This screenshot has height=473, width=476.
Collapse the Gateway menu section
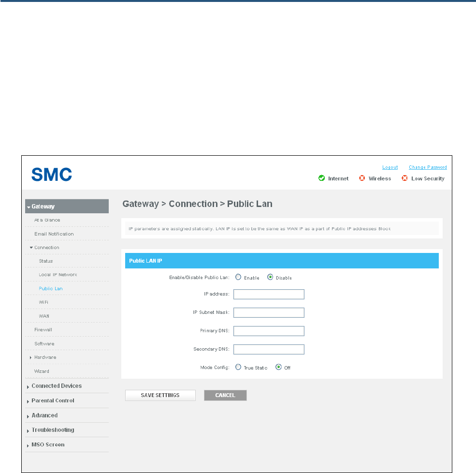[x=67, y=207]
